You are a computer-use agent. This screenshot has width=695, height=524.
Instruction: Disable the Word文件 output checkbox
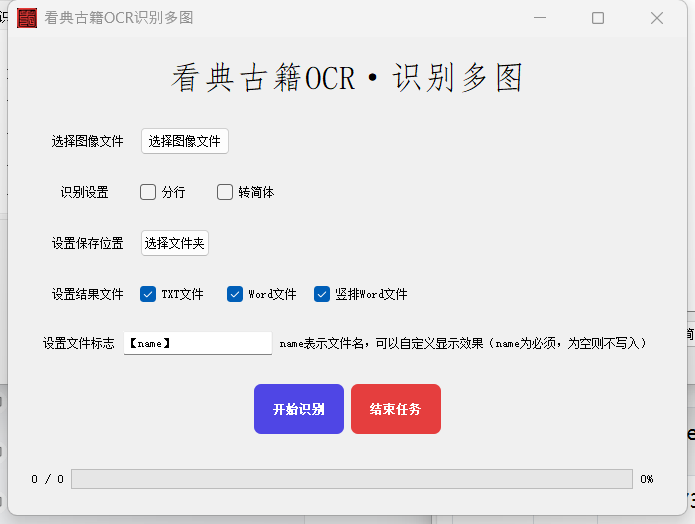[235, 294]
